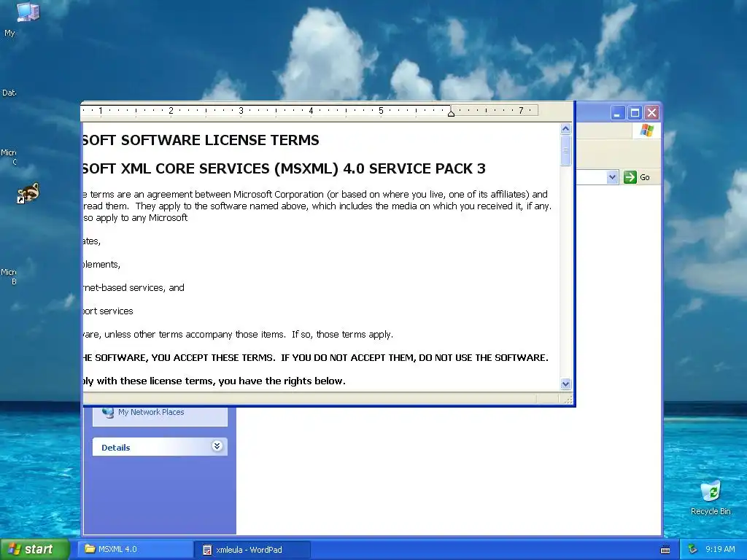Click the 'port services' line
The width and height of the screenshot is (747, 560).
(108, 311)
